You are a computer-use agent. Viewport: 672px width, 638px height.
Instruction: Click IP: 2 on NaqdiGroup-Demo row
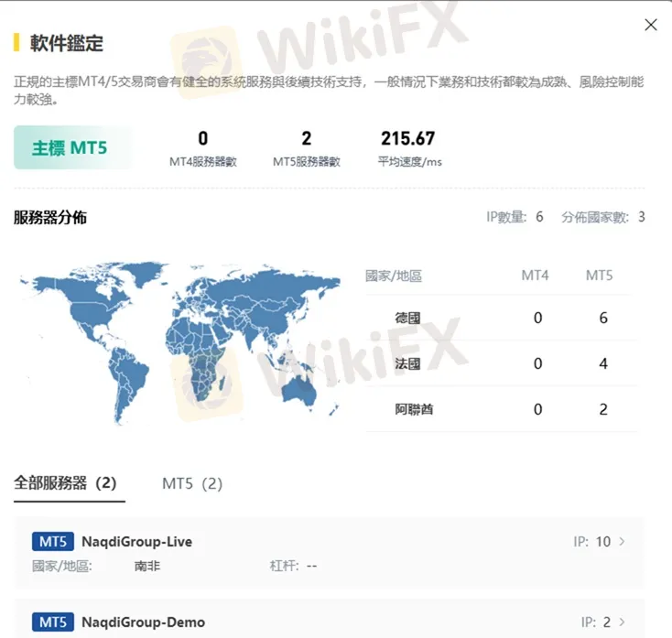596,622
